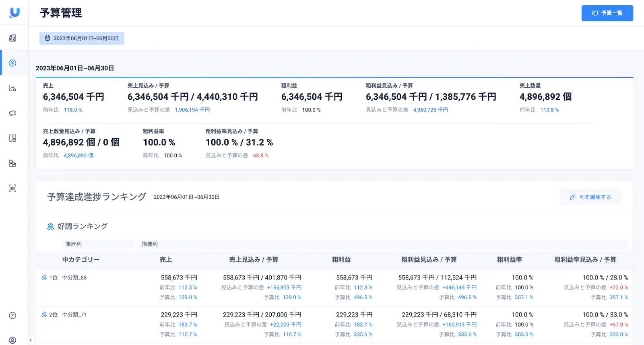Open the document and store icon above the barcode
The image size is (644, 345).
(x=12, y=163)
